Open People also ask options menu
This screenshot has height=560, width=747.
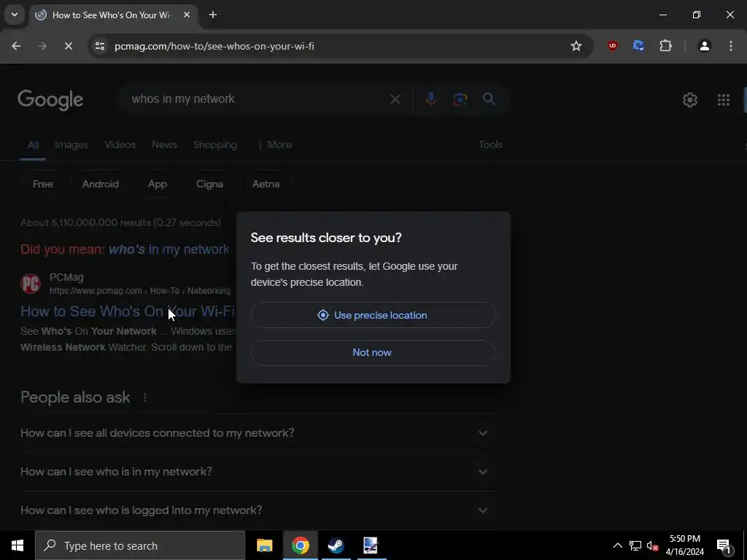[145, 397]
